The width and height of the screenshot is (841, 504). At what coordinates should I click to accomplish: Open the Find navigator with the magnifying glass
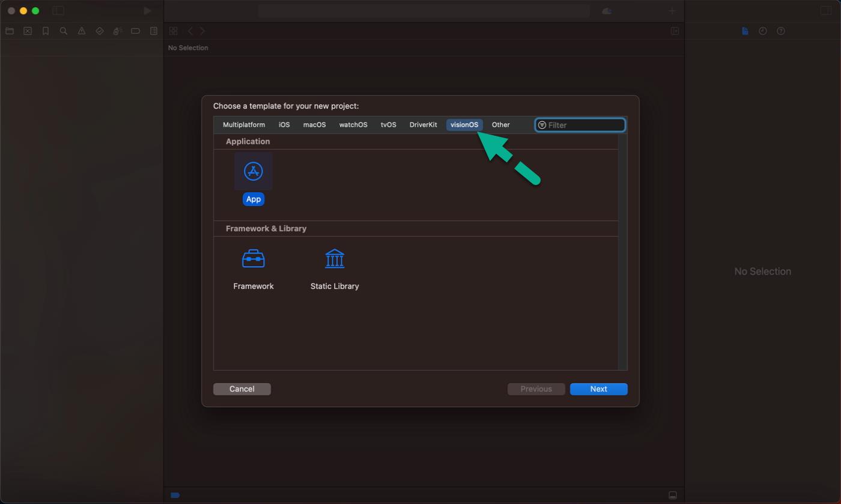pyautogui.click(x=64, y=31)
